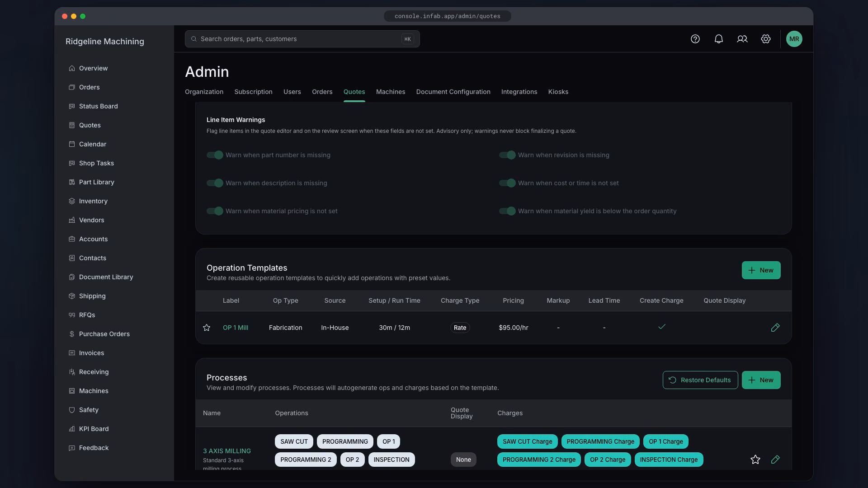Click Restore Defaults for Processes

click(x=700, y=380)
